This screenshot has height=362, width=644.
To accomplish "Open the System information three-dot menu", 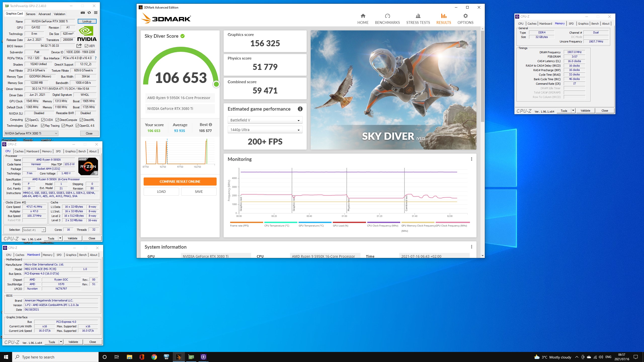I will point(471,247).
